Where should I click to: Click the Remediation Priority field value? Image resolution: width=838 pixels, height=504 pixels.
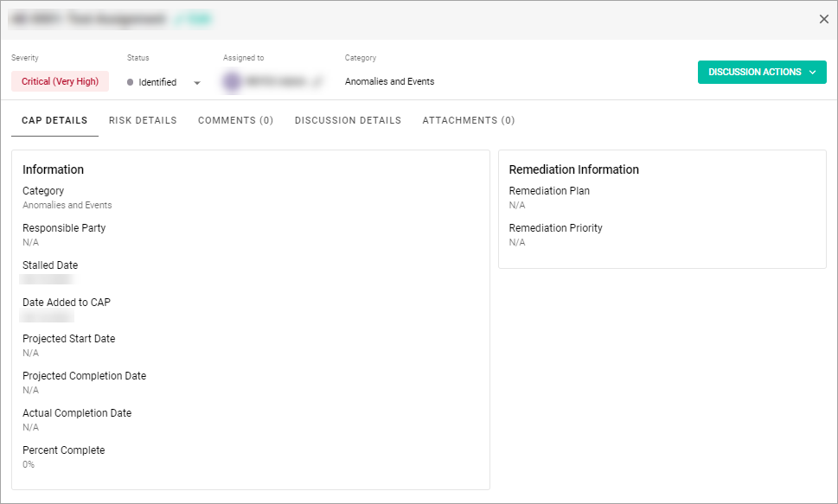point(517,243)
